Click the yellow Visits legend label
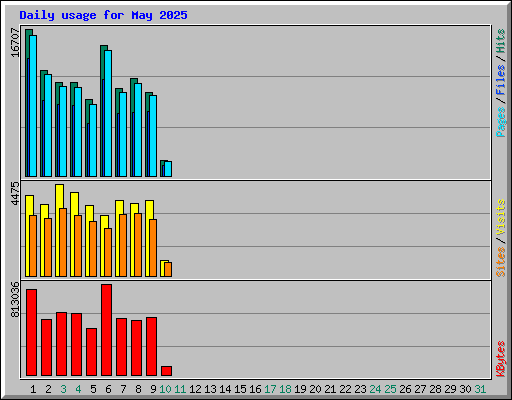The width and height of the screenshot is (512, 400). [501, 217]
